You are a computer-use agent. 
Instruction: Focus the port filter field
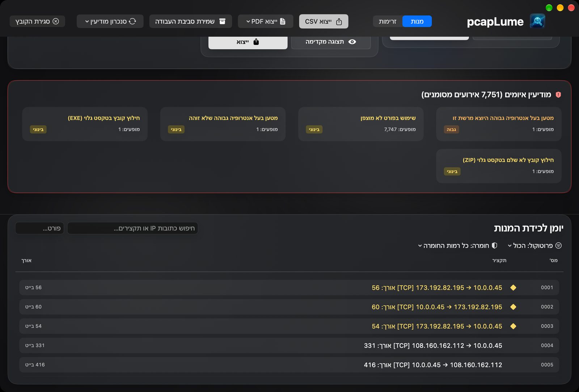(x=39, y=228)
